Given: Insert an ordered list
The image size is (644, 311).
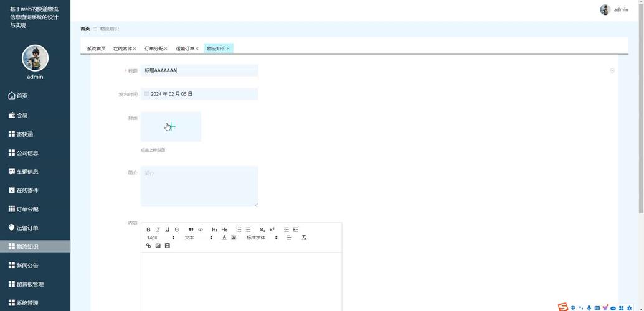Looking at the screenshot, I should 239,230.
